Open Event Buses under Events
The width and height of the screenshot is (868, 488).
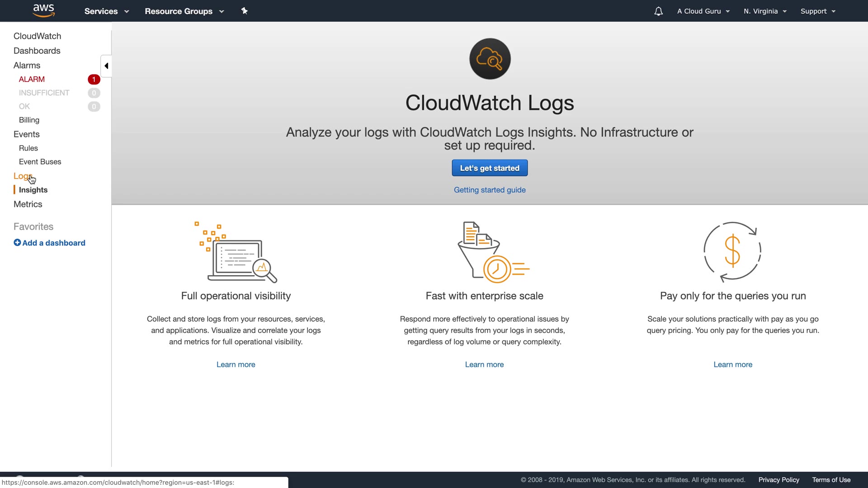[x=40, y=162]
